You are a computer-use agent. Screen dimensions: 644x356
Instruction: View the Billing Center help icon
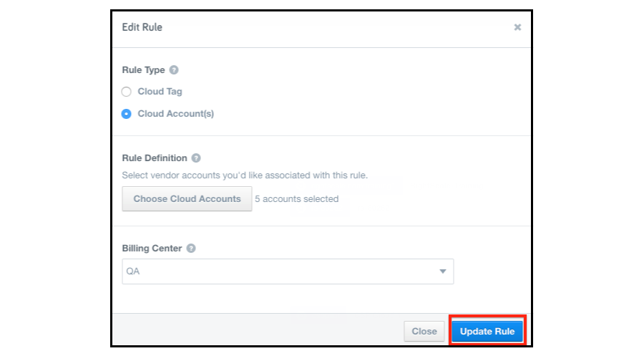pyautogui.click(x=191, y=249)
